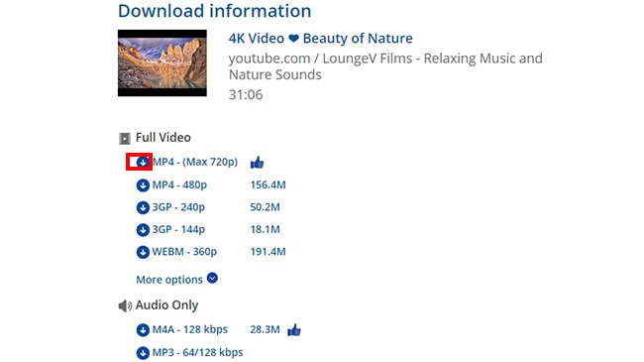644x362 pixels.
Task: Click the download icon beside 3GP - 144p
Action: 143,230
